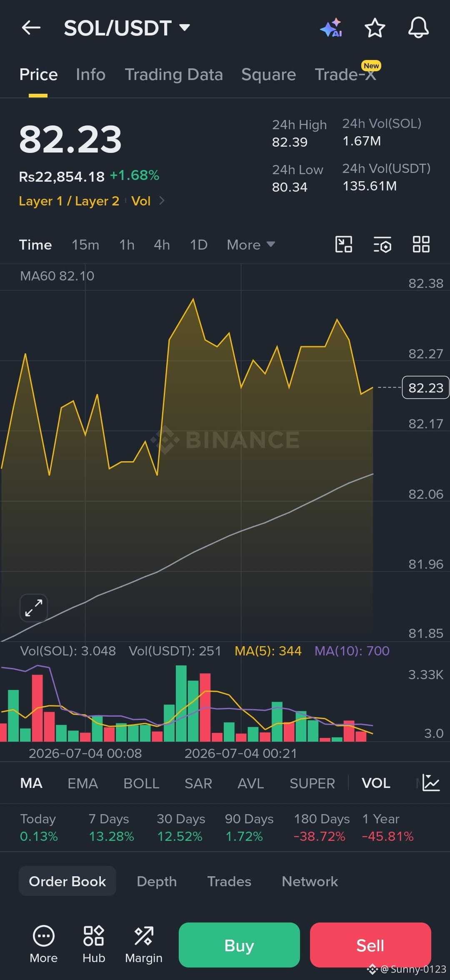Expand chart to fullscreen
The height and width of the screenshot is (980, 450).
34,608
